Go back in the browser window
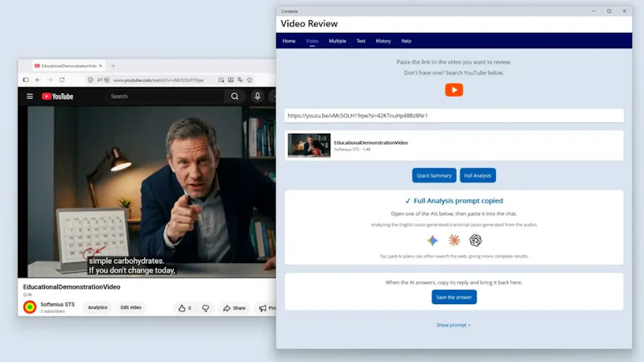644x362 pixels. coord(38,80)
